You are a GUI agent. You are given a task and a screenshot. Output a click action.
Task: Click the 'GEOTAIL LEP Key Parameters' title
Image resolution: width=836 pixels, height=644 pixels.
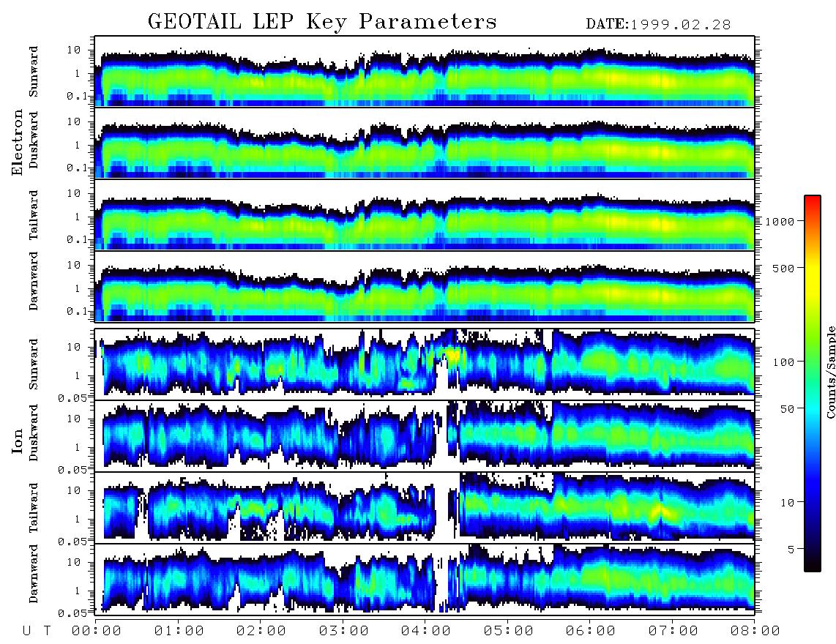pos(322,22)
